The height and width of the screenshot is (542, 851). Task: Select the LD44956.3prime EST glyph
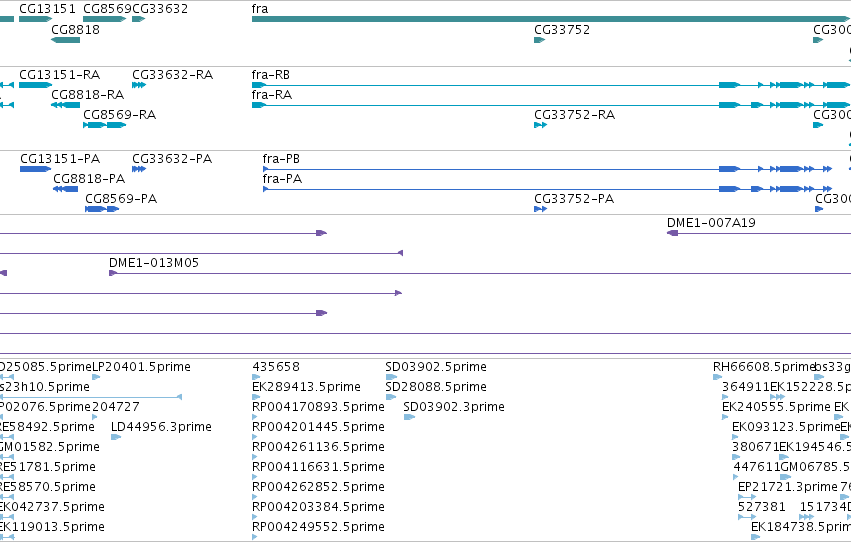(116, 437)
